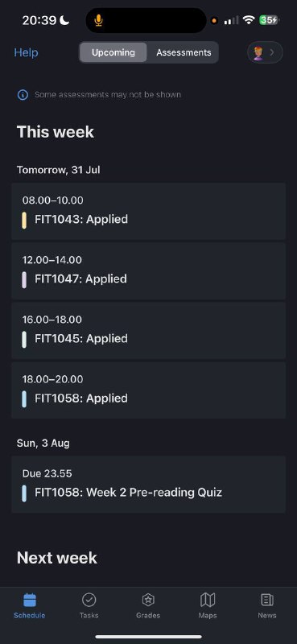Open the Maps icon in bottom bar
Image resolution: width=297 pixels, height=644 pixels.
pos(208,600)
